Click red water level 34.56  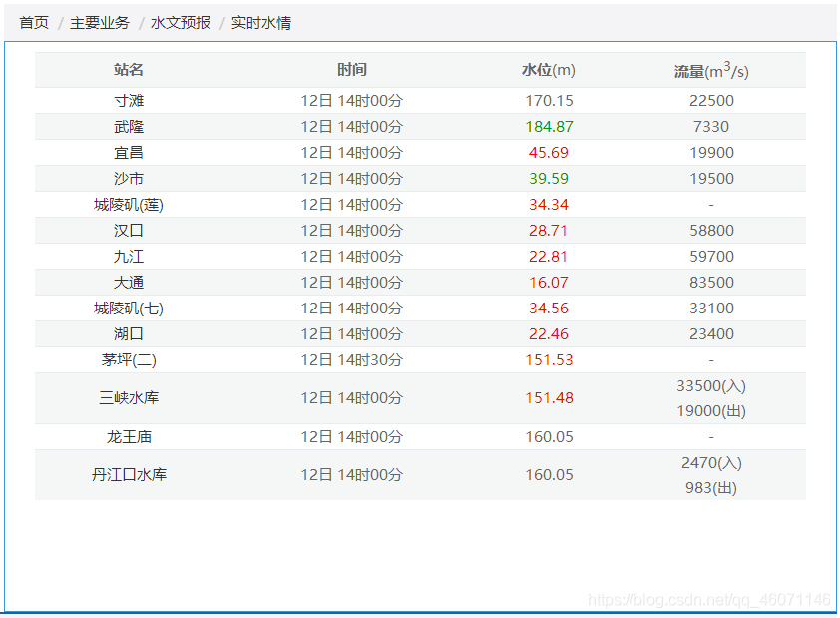549,309
